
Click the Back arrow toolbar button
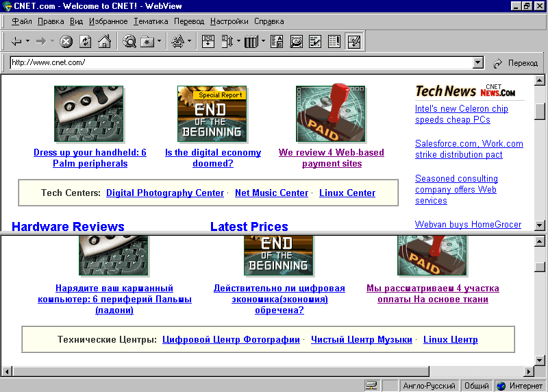(x=16, y=42)
